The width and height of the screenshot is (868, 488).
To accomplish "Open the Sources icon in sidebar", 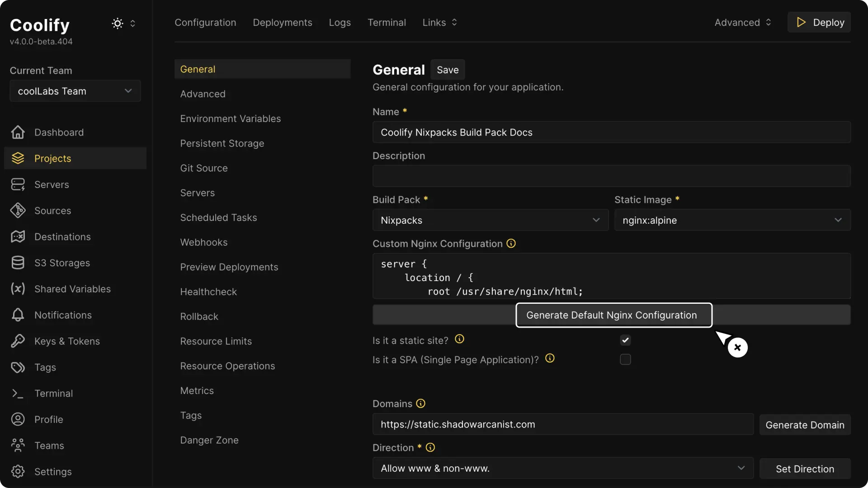I will [18, 211].
